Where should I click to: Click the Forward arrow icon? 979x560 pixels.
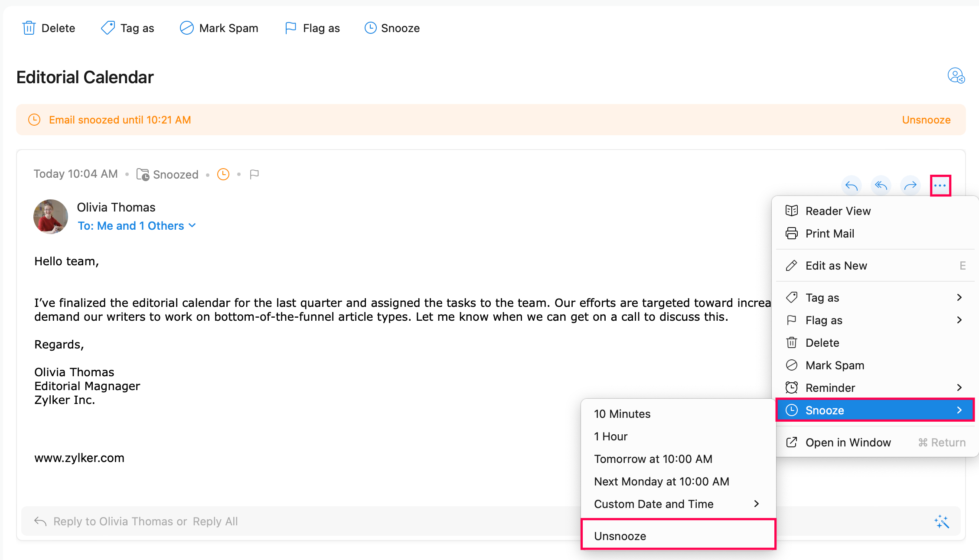[910, 186]
